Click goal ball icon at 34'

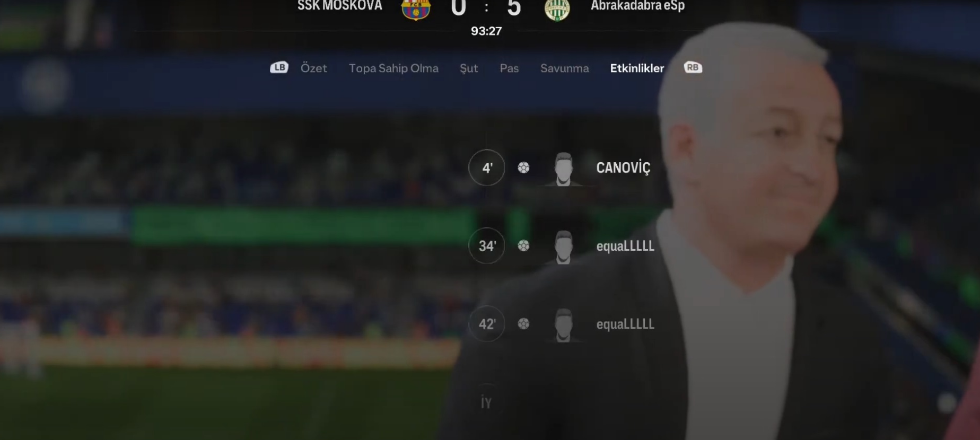click(x=523, y=246)
